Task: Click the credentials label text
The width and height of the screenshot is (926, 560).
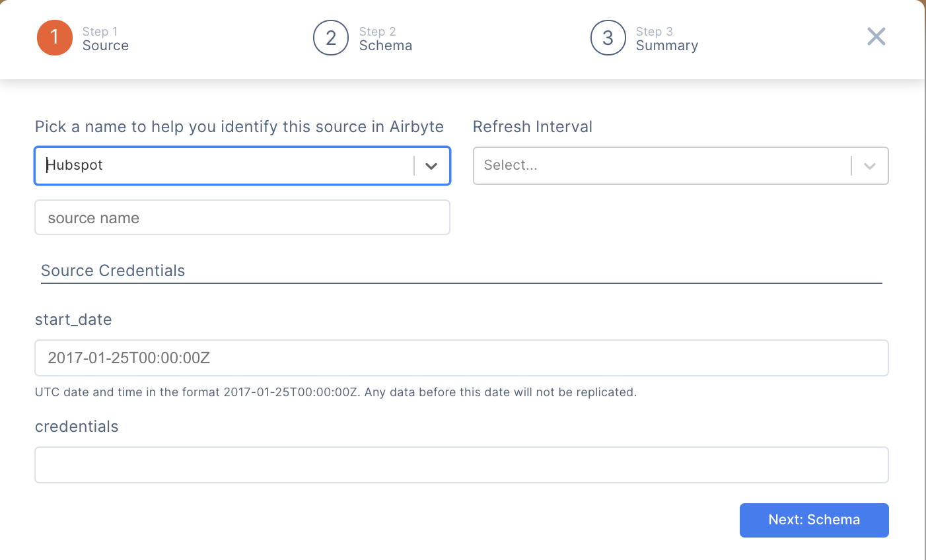Action: (x=77, y=427)
